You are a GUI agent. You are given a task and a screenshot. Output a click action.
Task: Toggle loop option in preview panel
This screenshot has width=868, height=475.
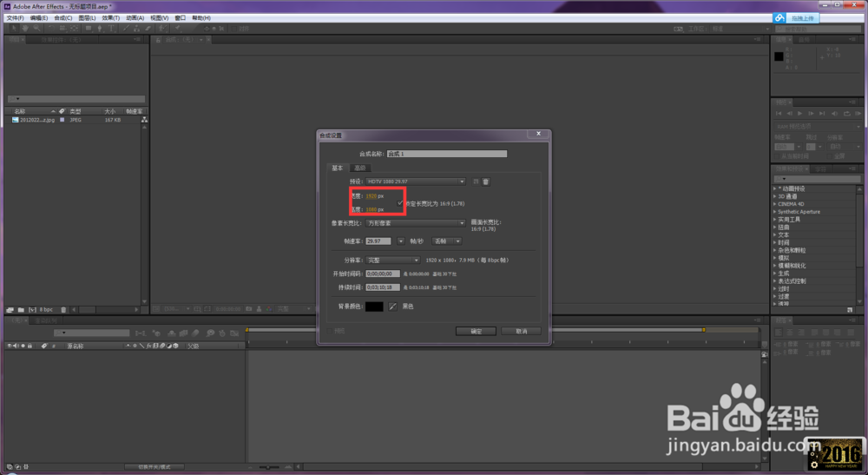pyautogui.click(x=847, y=114)
